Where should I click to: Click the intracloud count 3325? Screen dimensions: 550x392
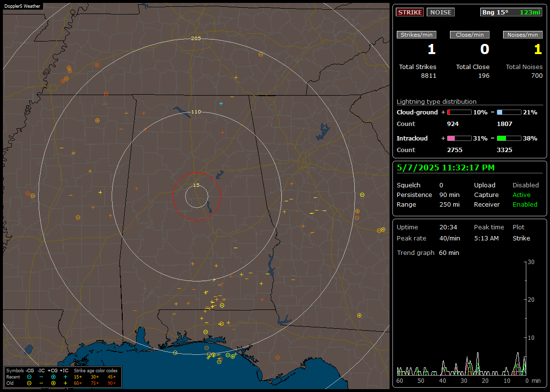[505, 150]
